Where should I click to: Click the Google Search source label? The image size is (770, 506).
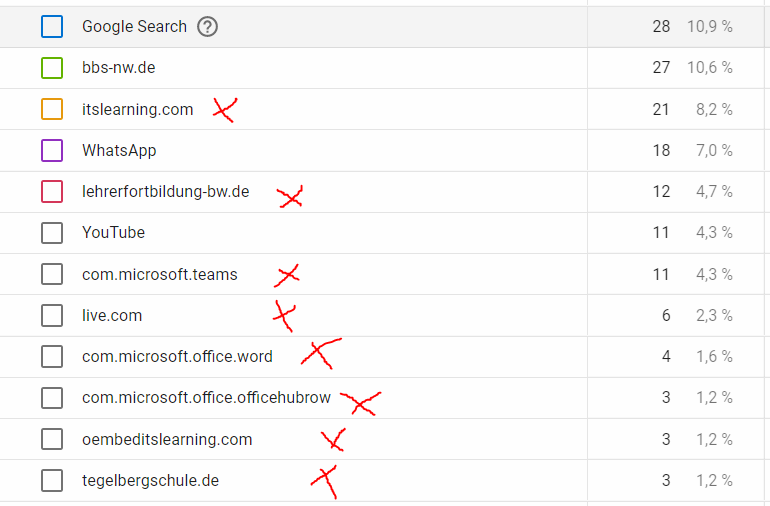(134, 27)
